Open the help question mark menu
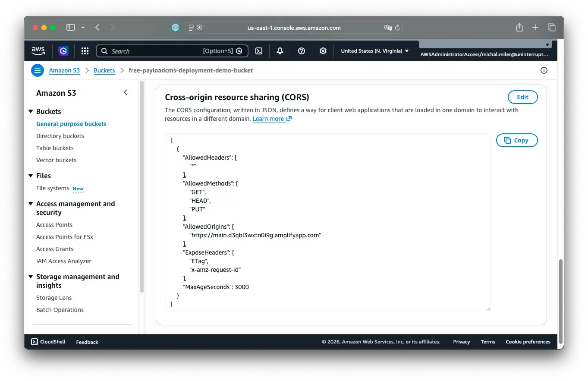 point(302,51)
